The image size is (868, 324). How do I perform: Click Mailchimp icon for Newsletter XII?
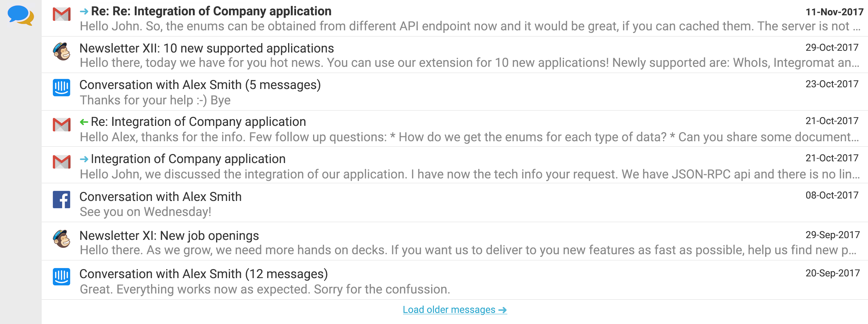click(x=62, y=51)
